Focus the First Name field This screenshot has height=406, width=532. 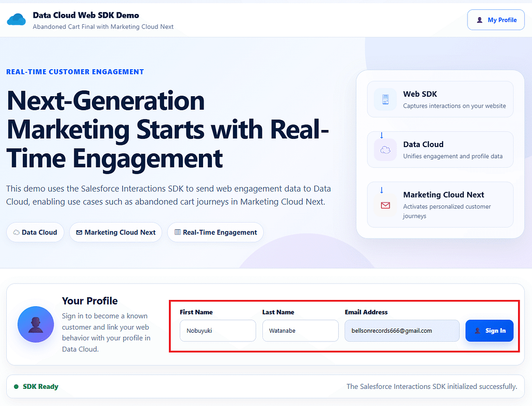[x=218, y=331]
